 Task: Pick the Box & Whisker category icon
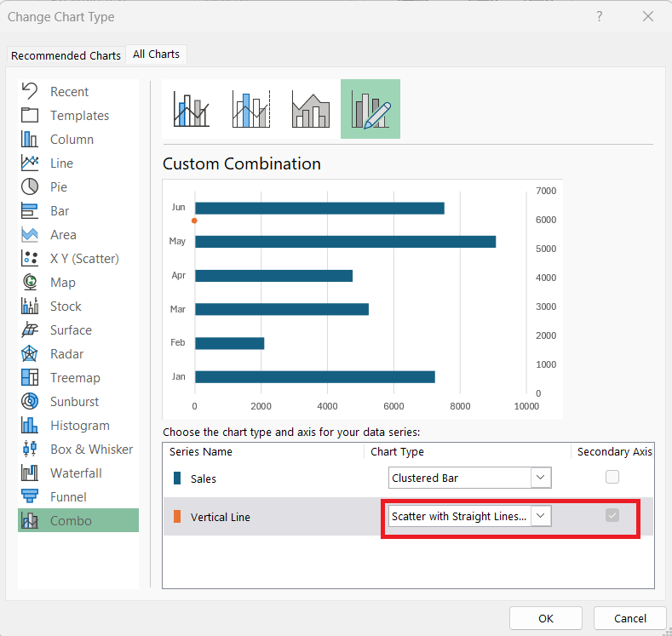click(x=30, y=449)
